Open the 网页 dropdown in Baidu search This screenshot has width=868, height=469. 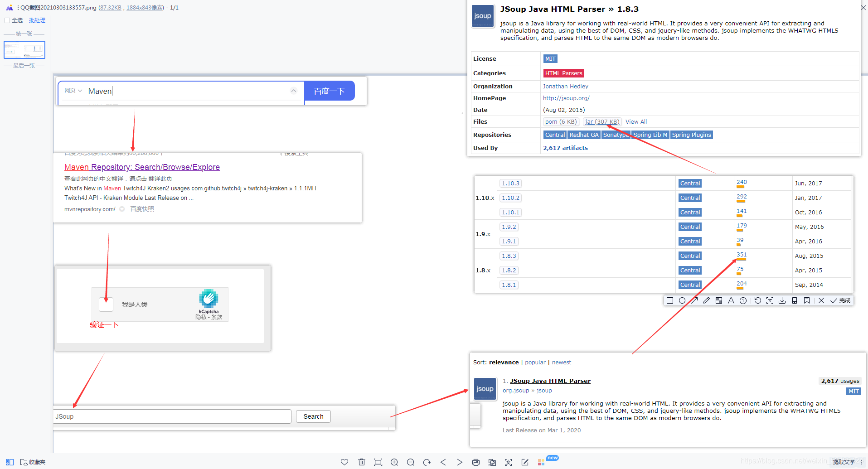tap(73, 91)
